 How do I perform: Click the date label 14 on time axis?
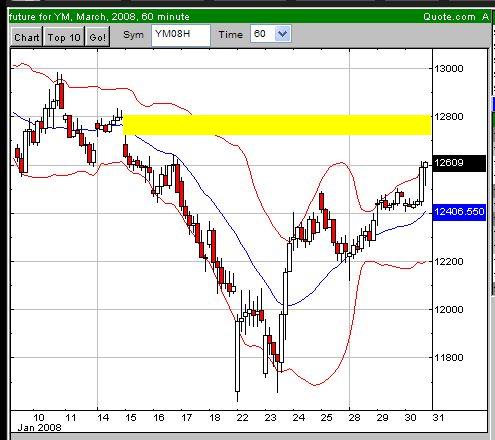click(x=103, y=417)
